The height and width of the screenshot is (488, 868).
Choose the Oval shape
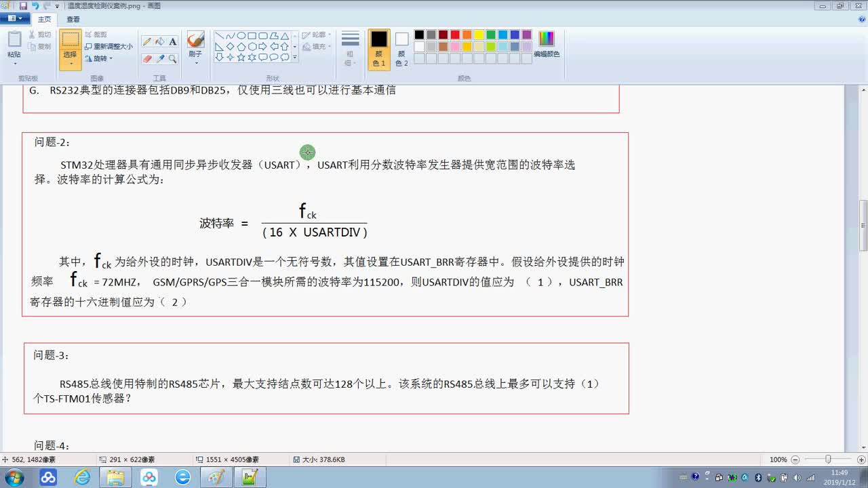click(x=241, y=36)
